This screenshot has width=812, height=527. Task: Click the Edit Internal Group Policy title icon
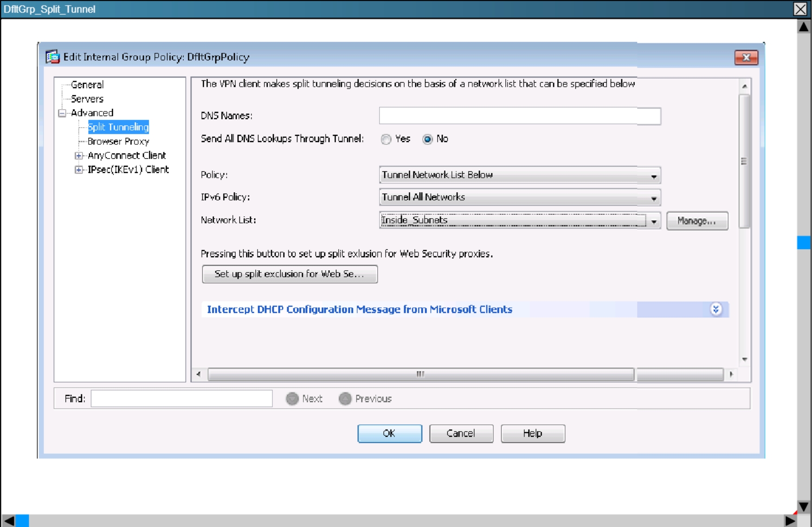tap(52, 57)
